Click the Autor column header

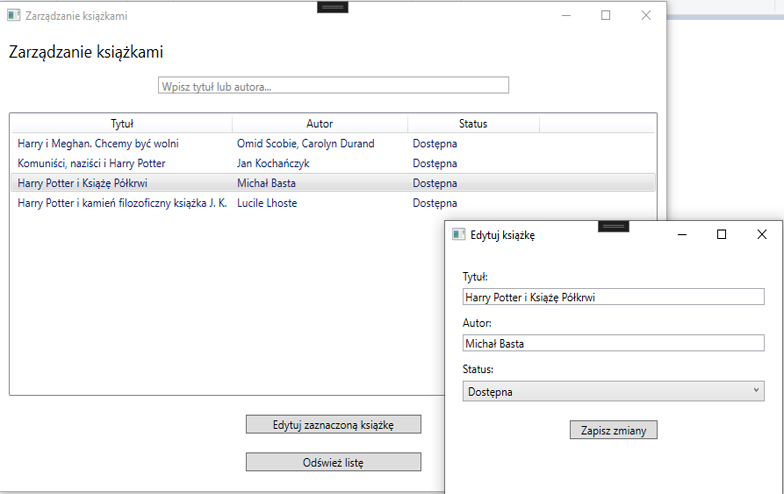coord(320,124)
